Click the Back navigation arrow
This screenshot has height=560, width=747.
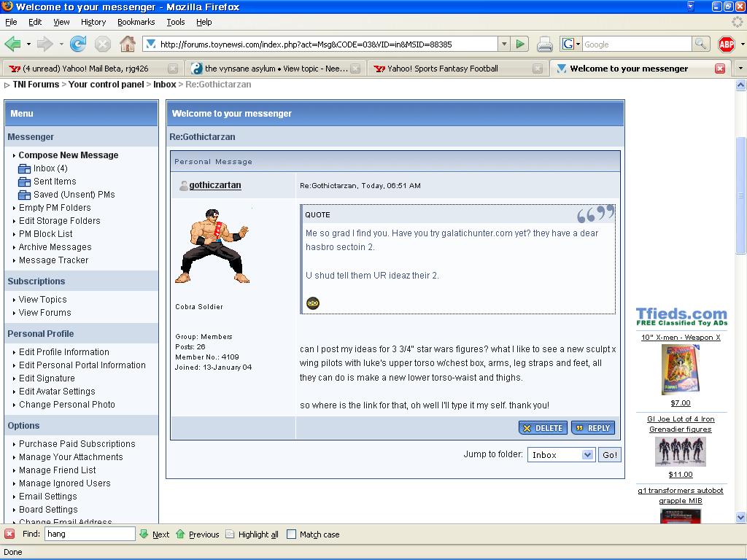(12, 44)
